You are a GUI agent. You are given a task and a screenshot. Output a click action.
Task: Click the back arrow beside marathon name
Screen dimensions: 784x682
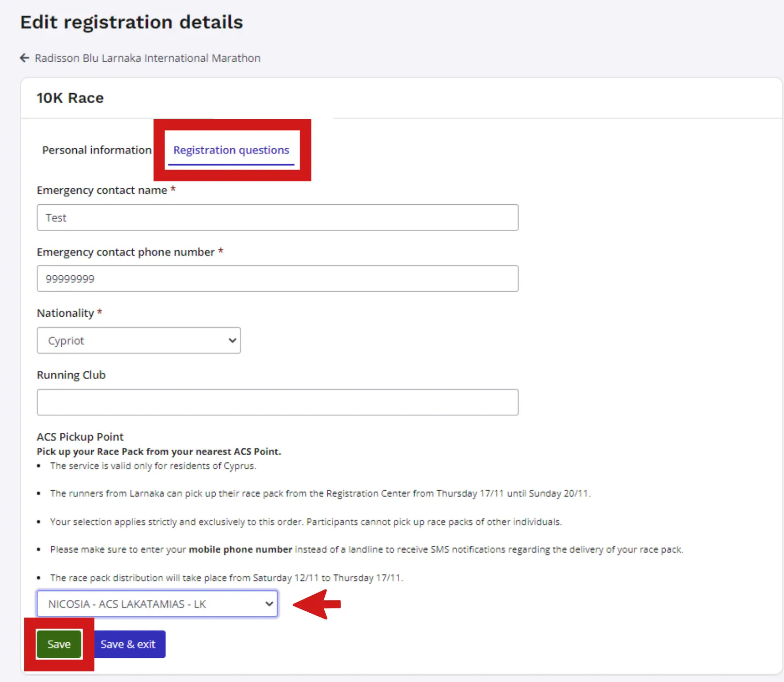(25, 58)
